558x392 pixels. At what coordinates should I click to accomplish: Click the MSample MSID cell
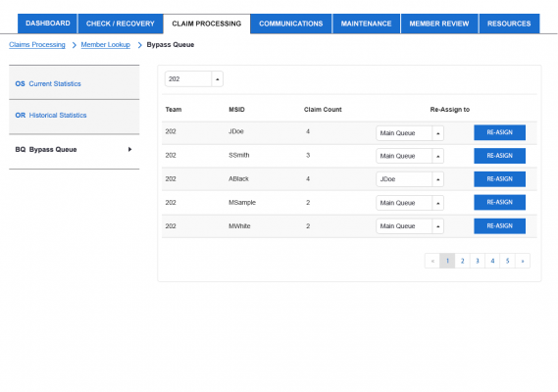(242, 203)
